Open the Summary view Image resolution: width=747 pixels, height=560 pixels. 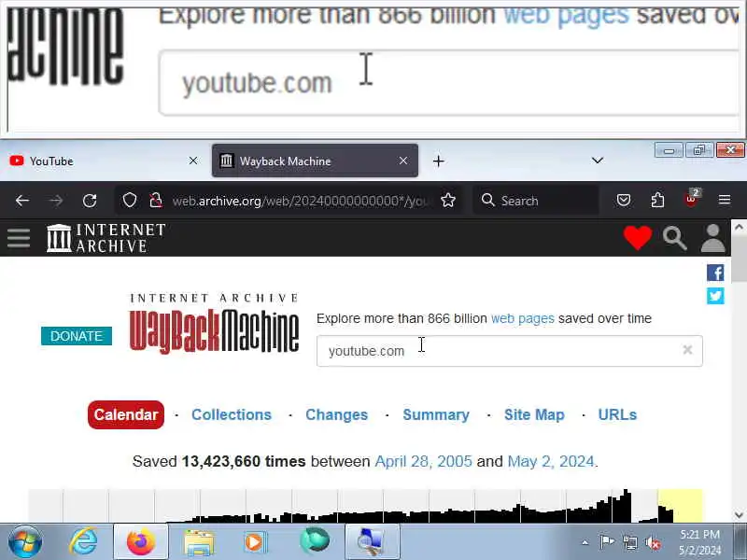tap(436, 414)
